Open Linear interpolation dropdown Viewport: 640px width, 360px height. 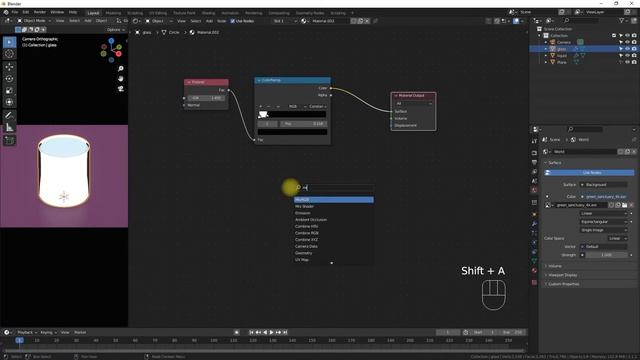[x=604, y=213]
